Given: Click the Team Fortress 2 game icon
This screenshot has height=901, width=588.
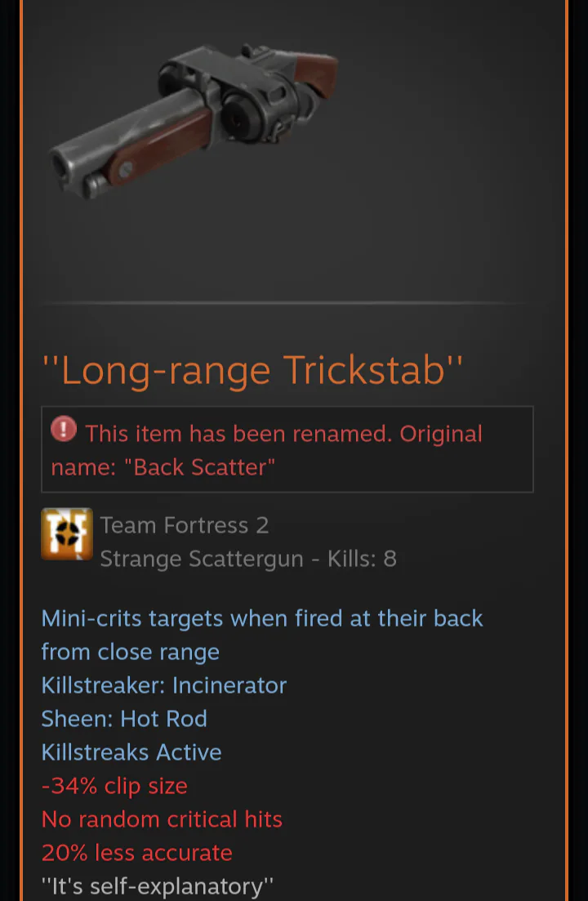Looking at the screenshot, I should 67,533.
